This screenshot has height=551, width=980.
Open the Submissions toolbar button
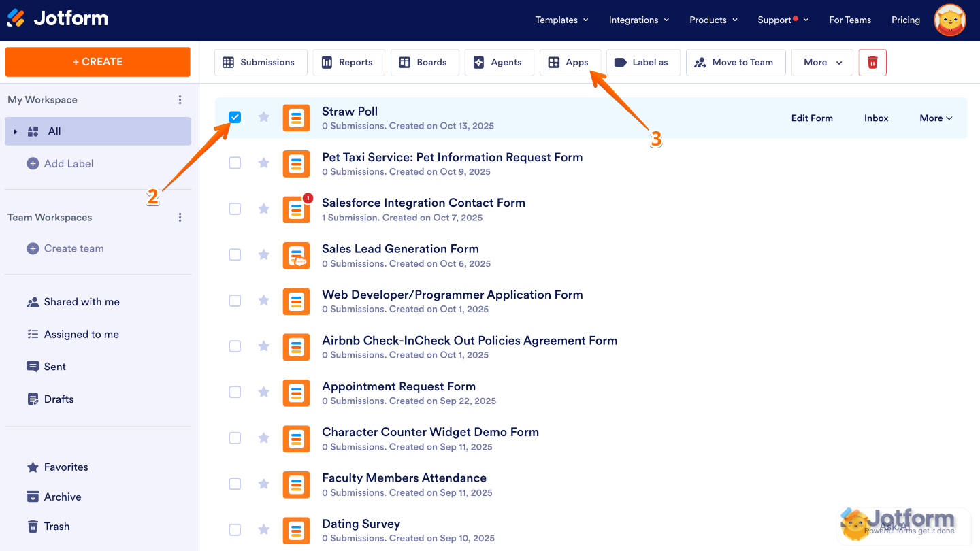click(261, 63)
